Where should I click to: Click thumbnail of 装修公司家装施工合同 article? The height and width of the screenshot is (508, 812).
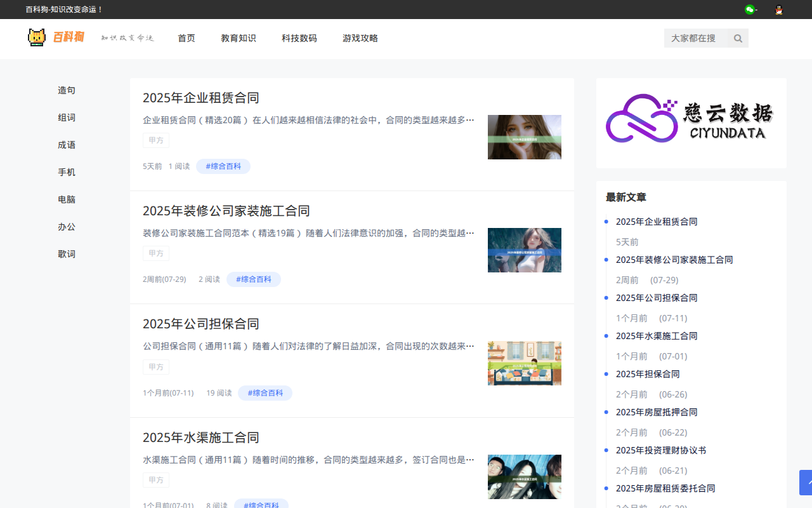pos(525,250)
